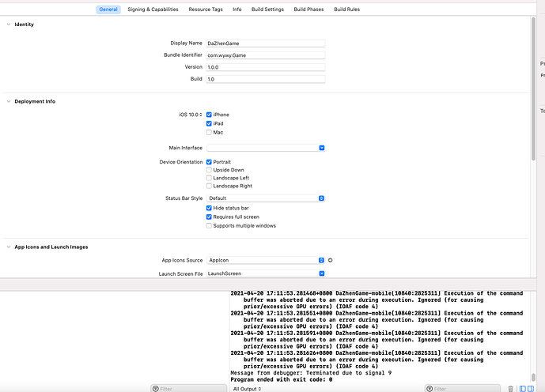Open the Main Interface dropdown
The height and width of the screenshot is (392, 545).
coord(266,148)
